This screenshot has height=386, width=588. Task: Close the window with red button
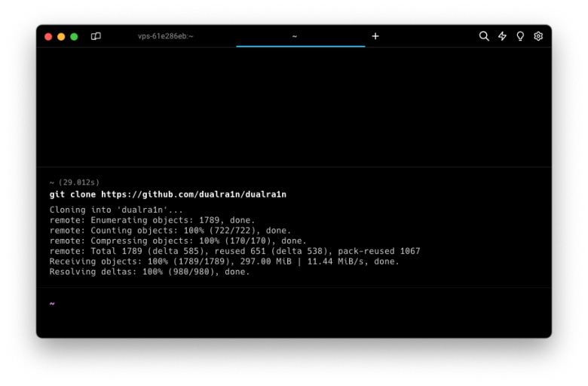click(x=48, y=36)
